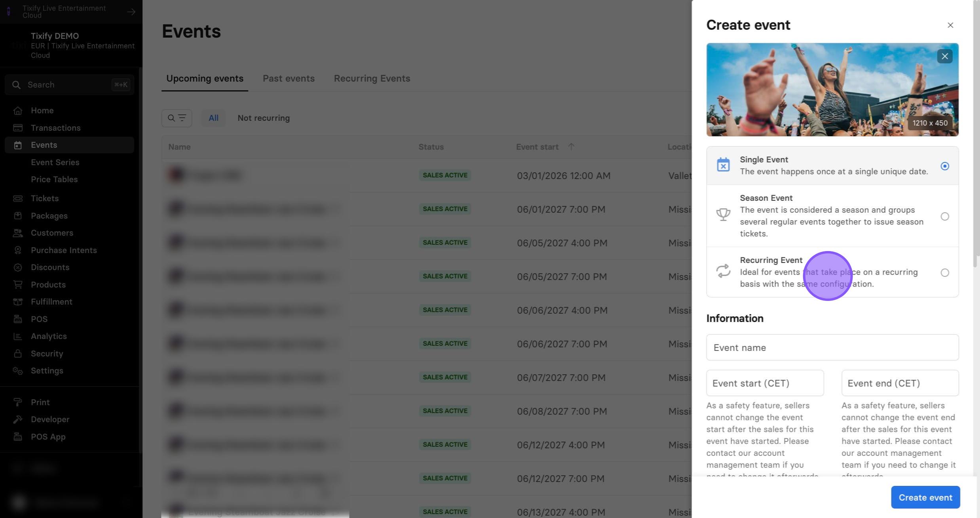Show All events filter
Viewport: 980px width, 518px height.
[213, 118]
